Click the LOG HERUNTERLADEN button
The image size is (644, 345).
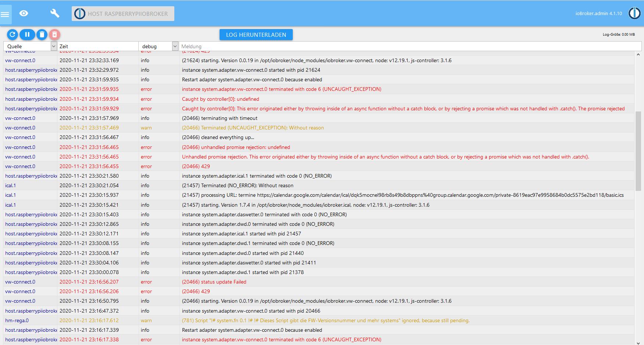click(256, 35)
